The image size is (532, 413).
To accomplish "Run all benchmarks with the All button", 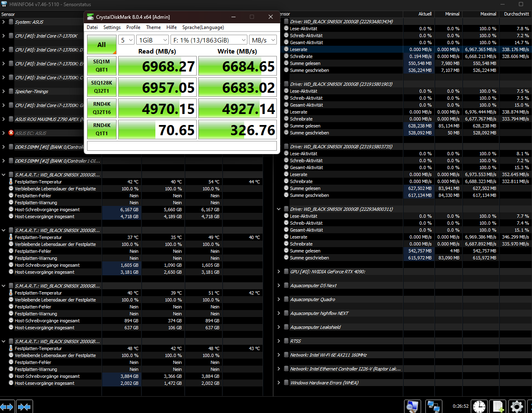I will [x=102, y=45].
